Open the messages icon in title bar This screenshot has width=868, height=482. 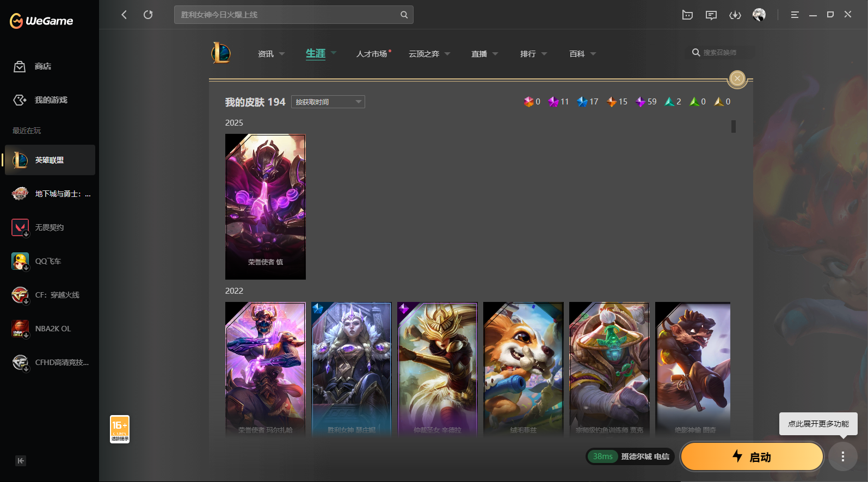click(x=711, y=15)
